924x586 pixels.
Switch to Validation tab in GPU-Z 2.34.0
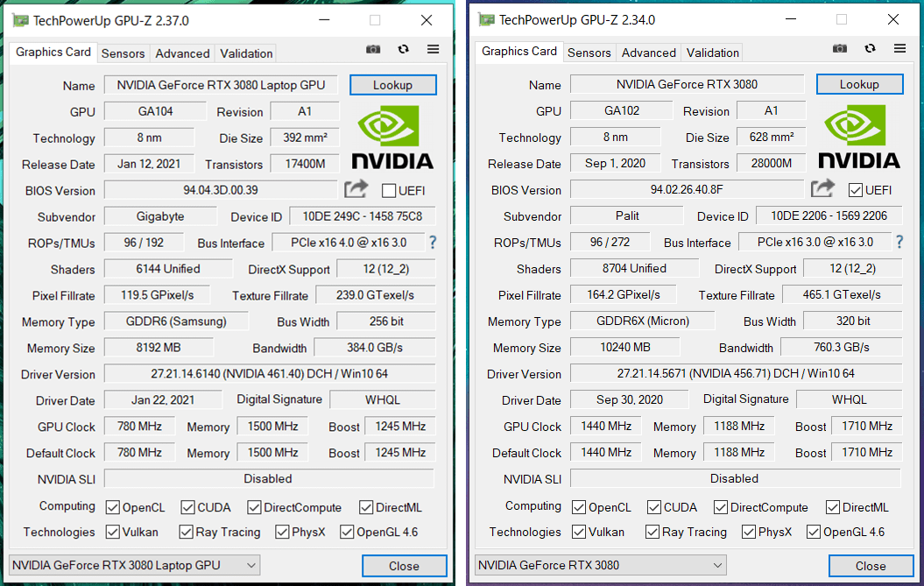(712, 53)
